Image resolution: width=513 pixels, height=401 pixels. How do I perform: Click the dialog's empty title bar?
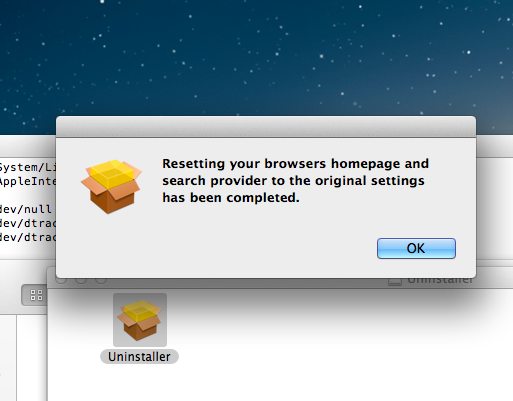pos(266,126)
